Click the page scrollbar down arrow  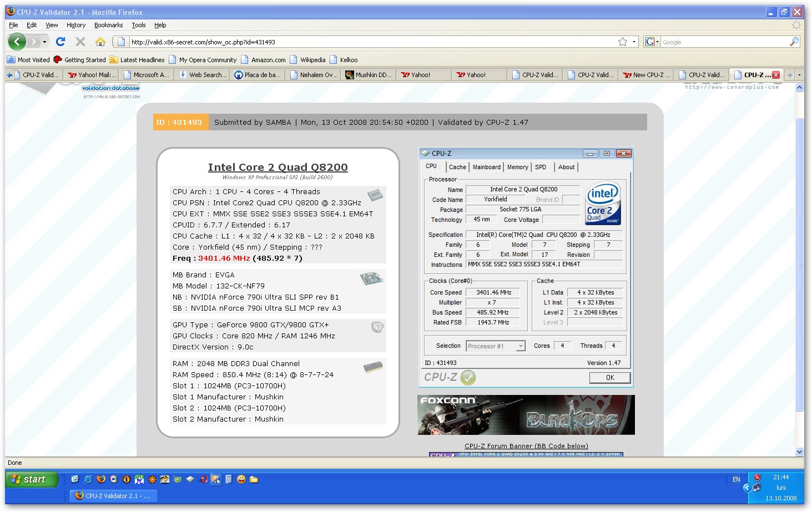click(799, 452)
